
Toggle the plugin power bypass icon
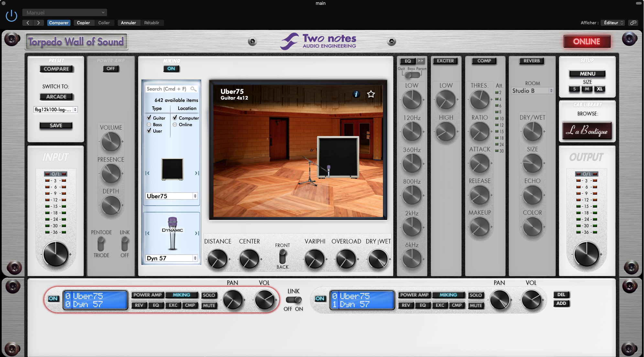point(11,16)
